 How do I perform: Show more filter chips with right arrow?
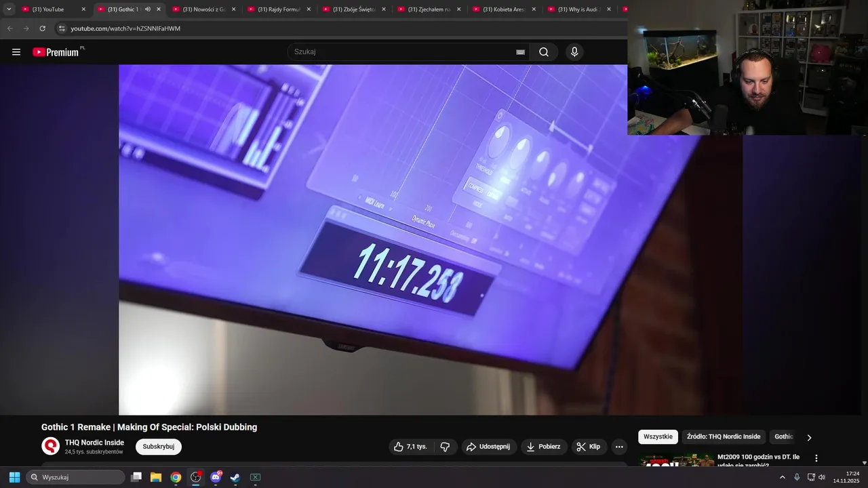(x=809, y=437)
